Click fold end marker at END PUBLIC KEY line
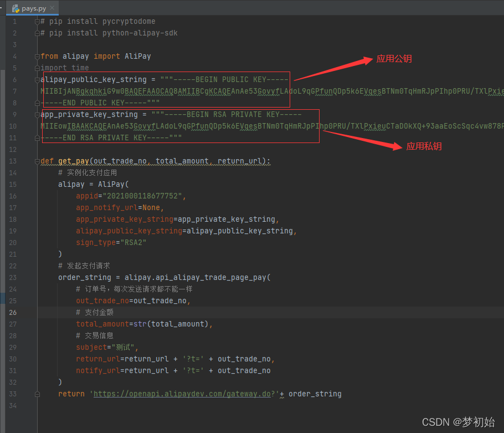 click(x=37, y=103)
